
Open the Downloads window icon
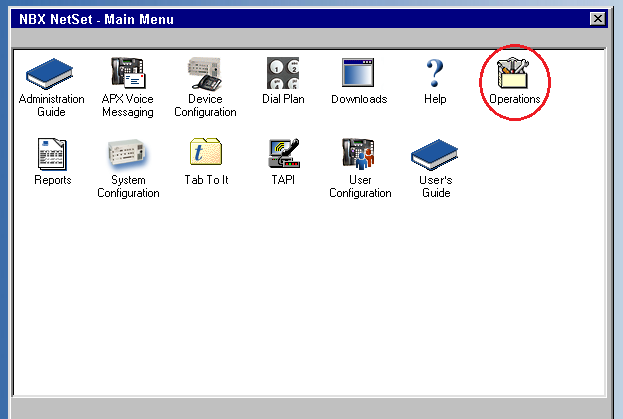pos(359,74)
